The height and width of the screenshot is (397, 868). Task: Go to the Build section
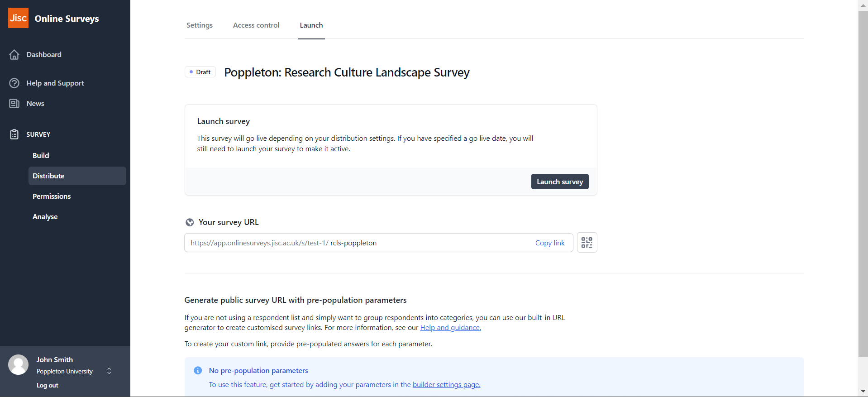pyautogui.click(x=41, y=156)
